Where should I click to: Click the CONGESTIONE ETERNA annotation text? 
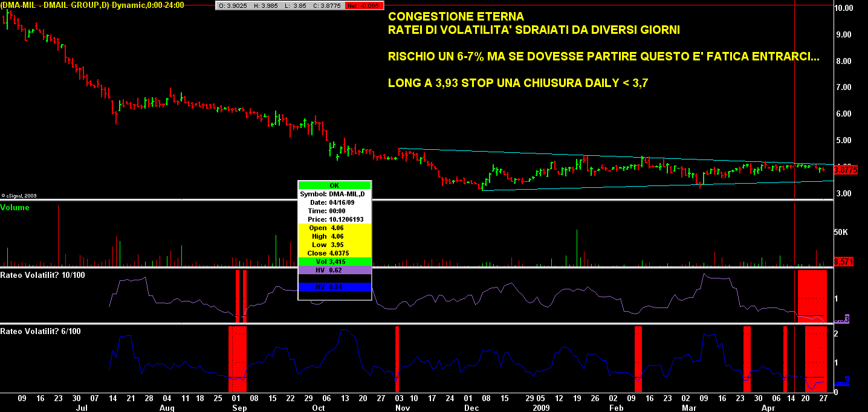pyautogui.click(x=456, y=16)
